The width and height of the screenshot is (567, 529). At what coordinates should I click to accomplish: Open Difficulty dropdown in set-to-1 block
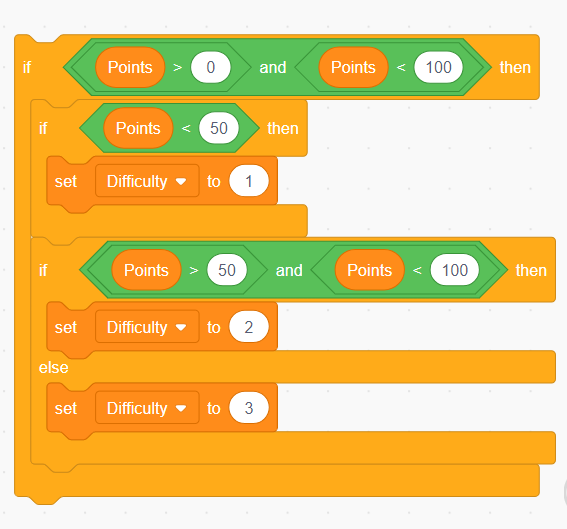(x=147, y=181)
